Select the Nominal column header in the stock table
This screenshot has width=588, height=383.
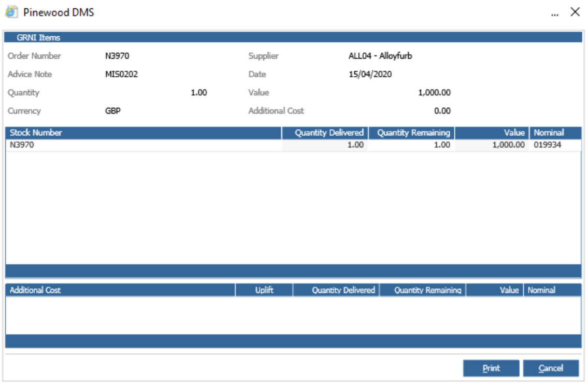pos(555,133)
